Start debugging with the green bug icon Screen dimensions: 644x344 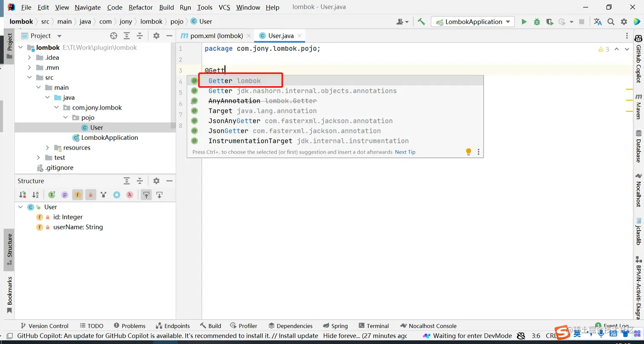537,22
